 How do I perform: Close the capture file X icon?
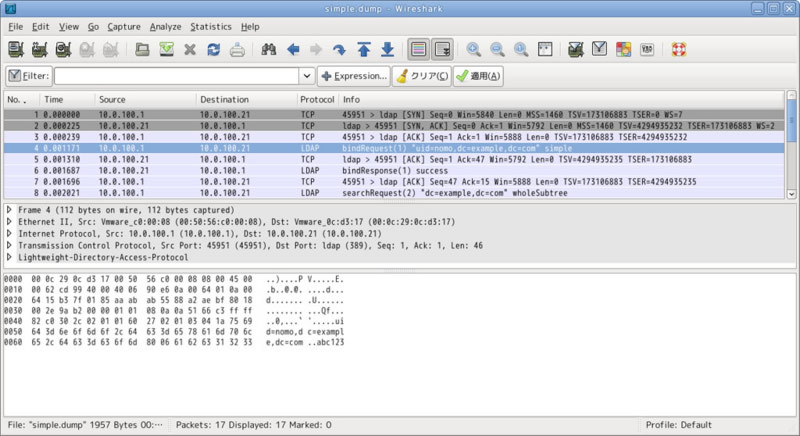coord(190,49)
